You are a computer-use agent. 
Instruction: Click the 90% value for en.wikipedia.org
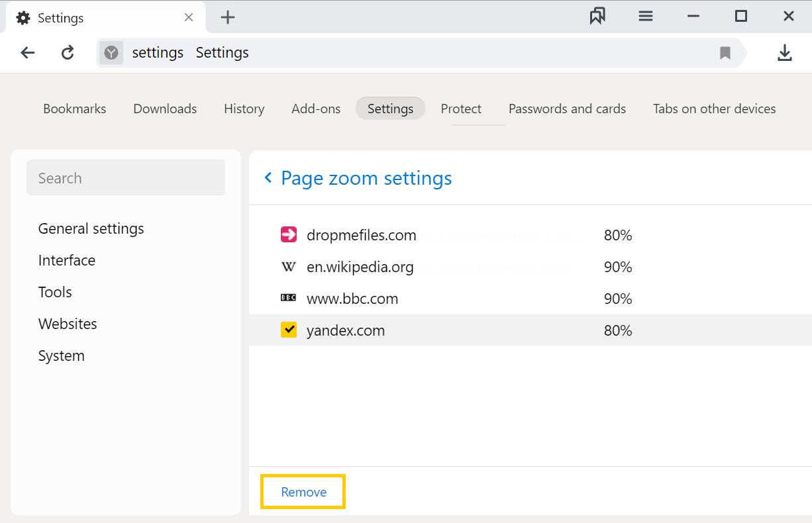pos(618,267)
